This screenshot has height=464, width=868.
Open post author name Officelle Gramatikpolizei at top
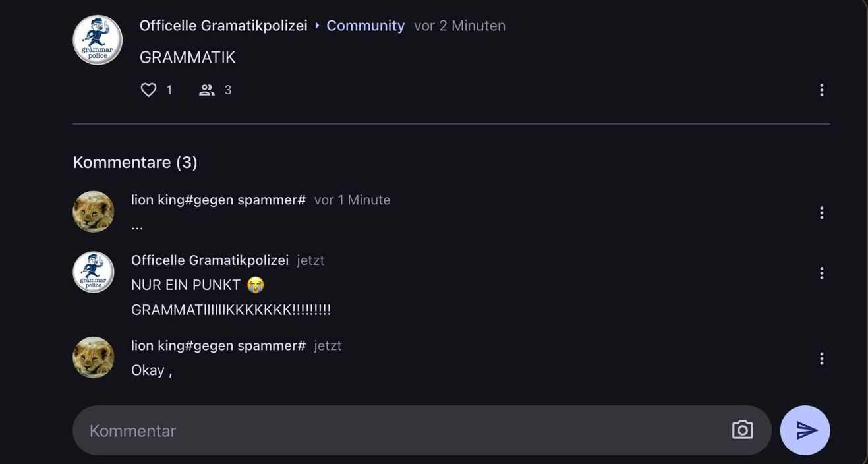pyautogui.click(x=223, y=26)
